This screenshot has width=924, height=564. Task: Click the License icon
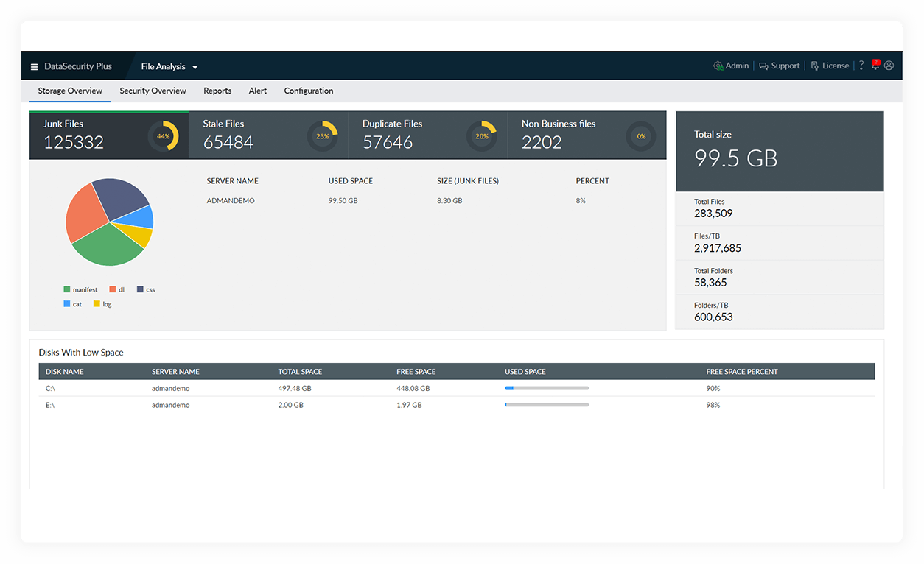[x=815, y=66]
